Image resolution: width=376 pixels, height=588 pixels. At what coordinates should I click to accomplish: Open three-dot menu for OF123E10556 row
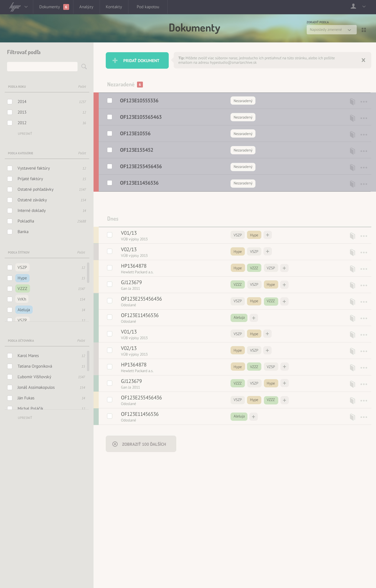(364, 135)
